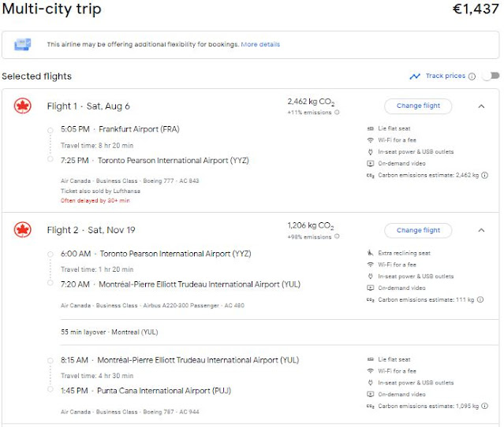Click the Flight 1 Sat, Aug 6 header
The height and width of the screenshot is (427, 504).
tap(88, 106)
